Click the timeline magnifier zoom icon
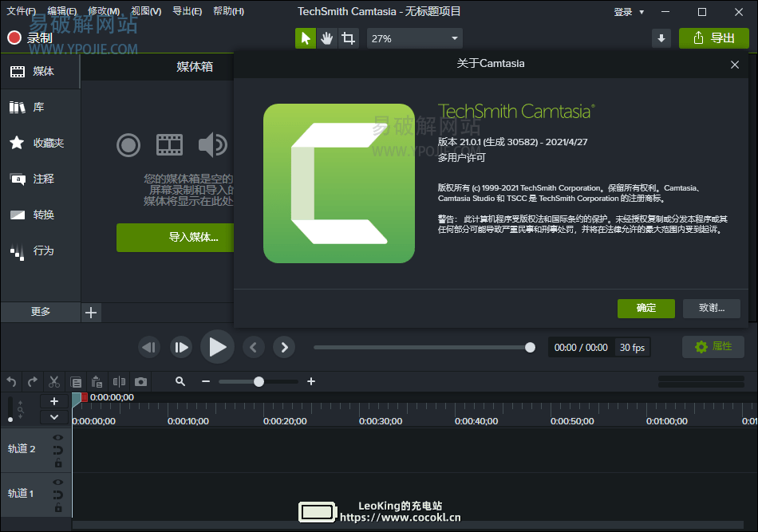Screen dimensions: 758x532 point(180,382)
